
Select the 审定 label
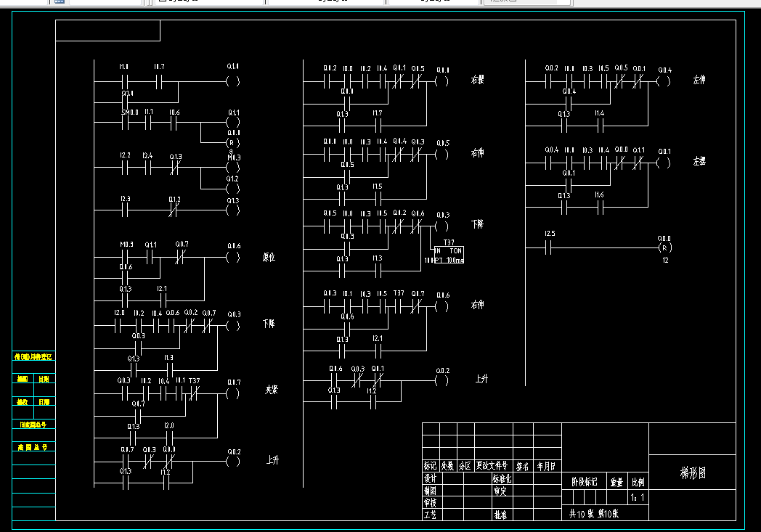click(x=500, y=491)
